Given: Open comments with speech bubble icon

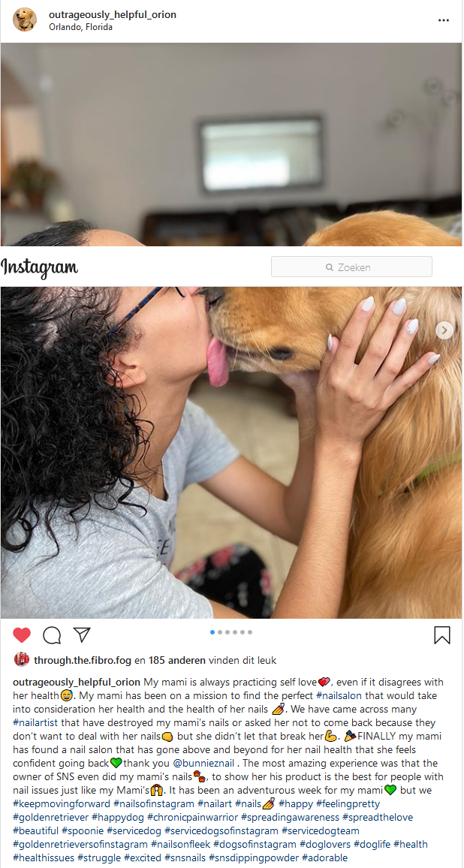Looking at the screenshot, I should click(52, 635).
